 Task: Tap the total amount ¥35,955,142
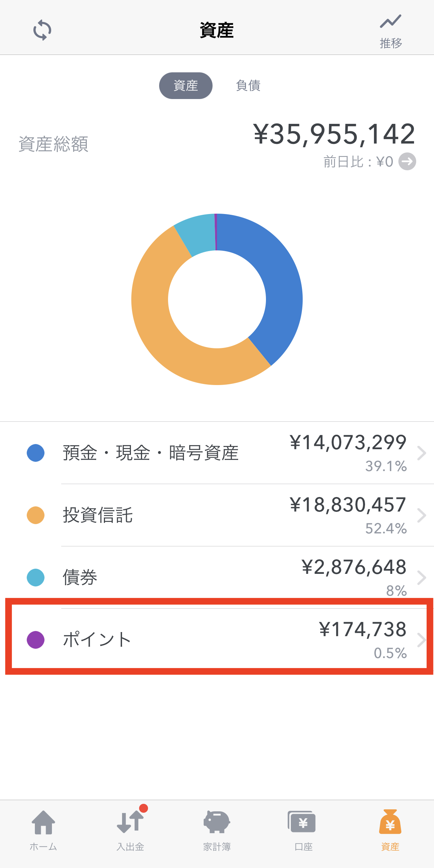click(x=334, y=134)
